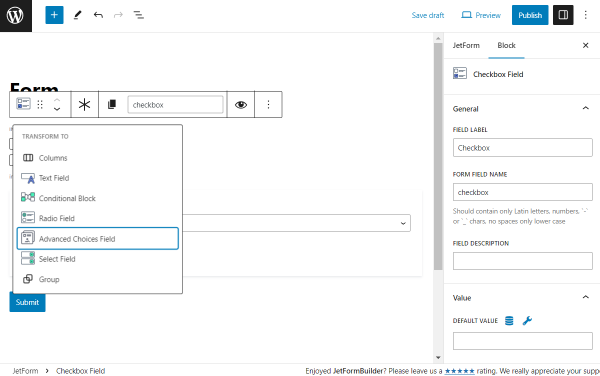The width and height of the screenshot is (600, 376).
Task: Click the Undo arrow
Action: tap(98, 15)
